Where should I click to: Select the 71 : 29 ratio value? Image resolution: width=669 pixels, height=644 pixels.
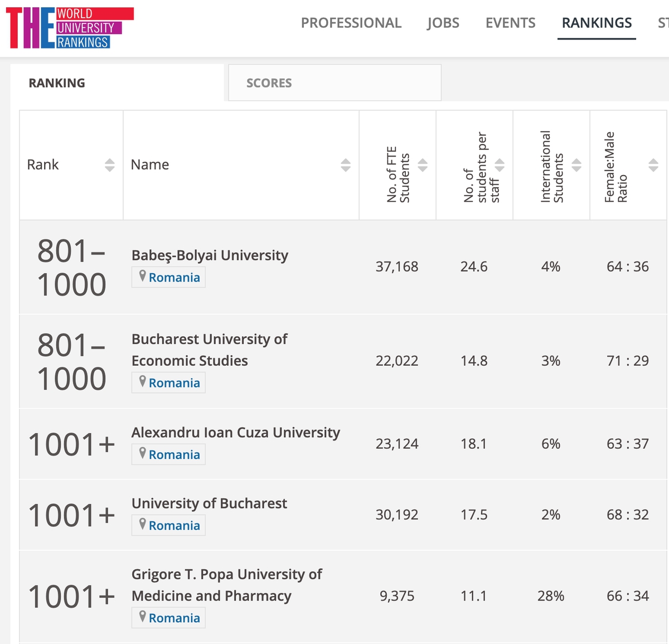tap(628, 361)
